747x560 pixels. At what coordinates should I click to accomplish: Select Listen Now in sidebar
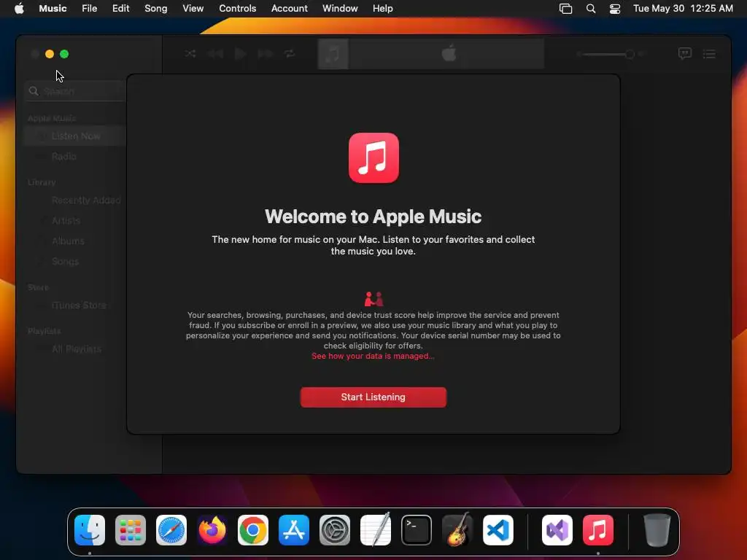click(75, 136)
